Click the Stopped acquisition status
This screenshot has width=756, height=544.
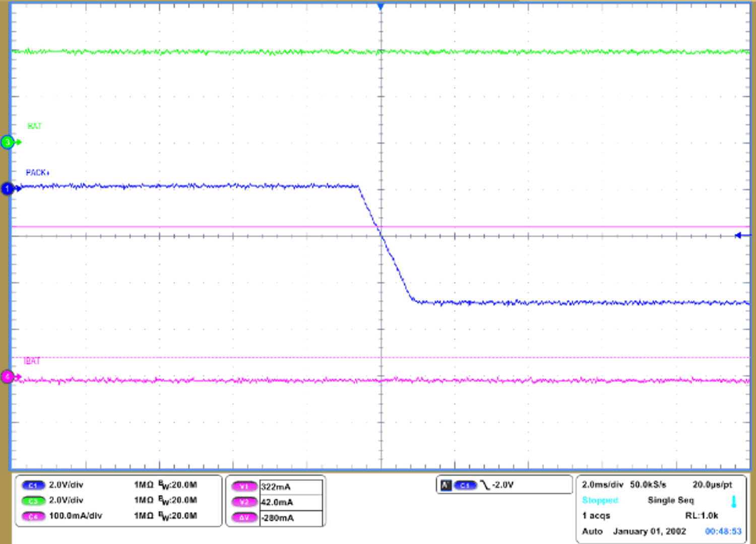600,500
